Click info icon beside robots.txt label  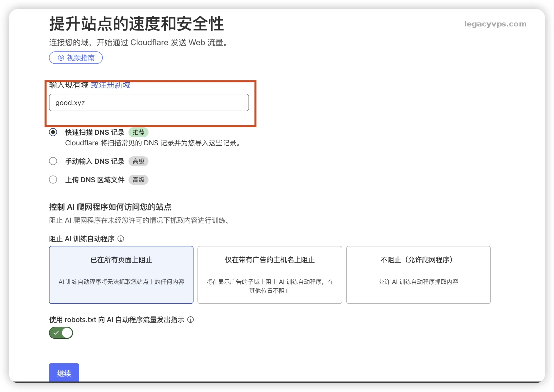(190, 320)
